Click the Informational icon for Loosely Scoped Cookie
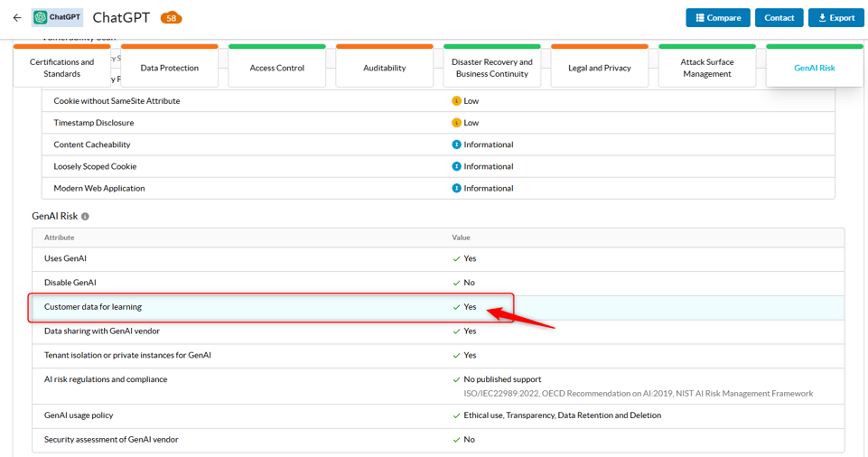Image resolution: width=868 pixels, height=457 pixels. pyautogui.click(x=456, y=166)
